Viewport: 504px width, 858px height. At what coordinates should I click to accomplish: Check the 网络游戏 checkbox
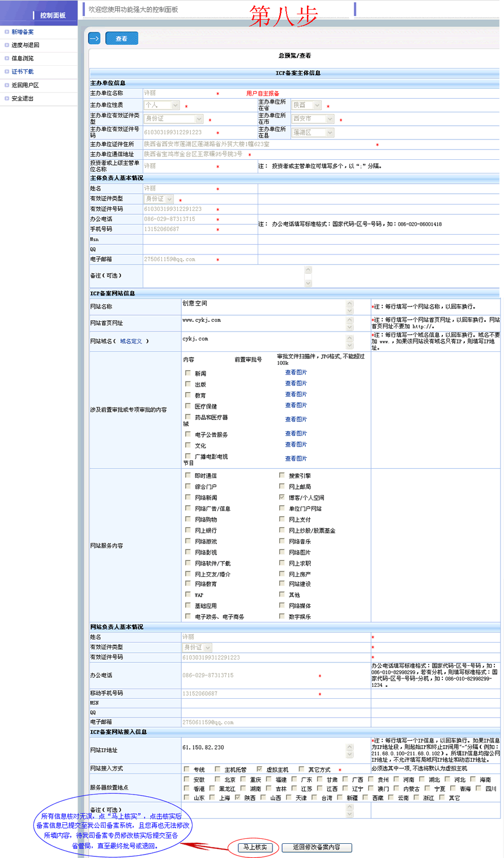(188, 541)
